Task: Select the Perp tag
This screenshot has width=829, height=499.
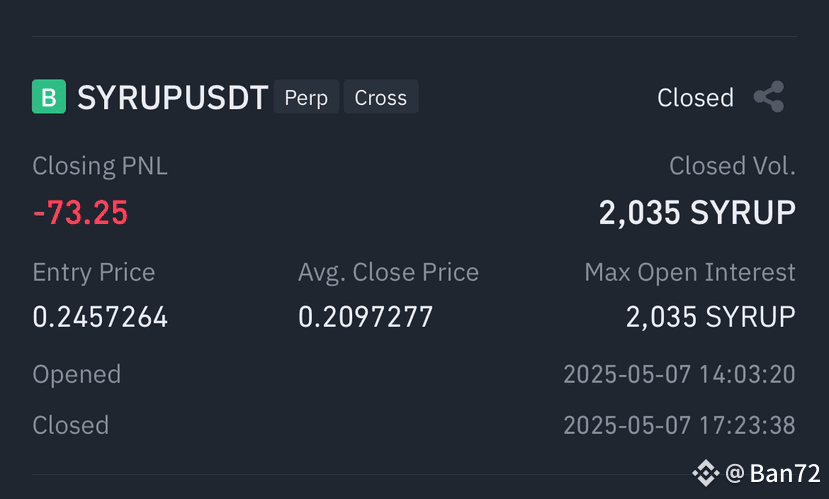Action: 306,97
